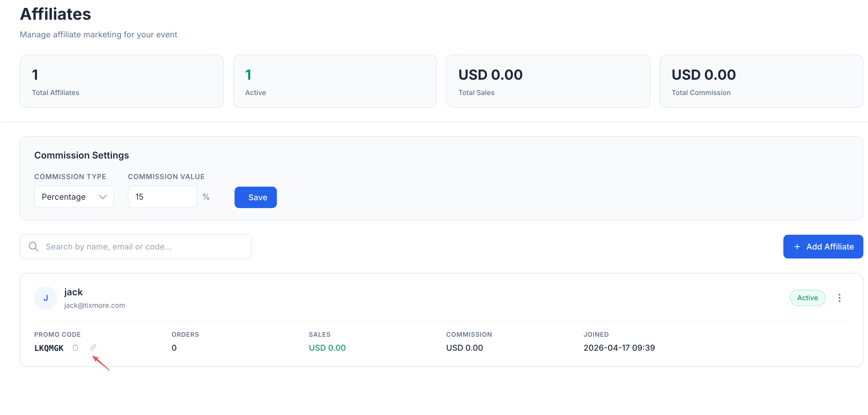Click the link icon next to LKQMGK
Image resolution: width=868 pixels, height=415 pixels.
tap(93, 348)
